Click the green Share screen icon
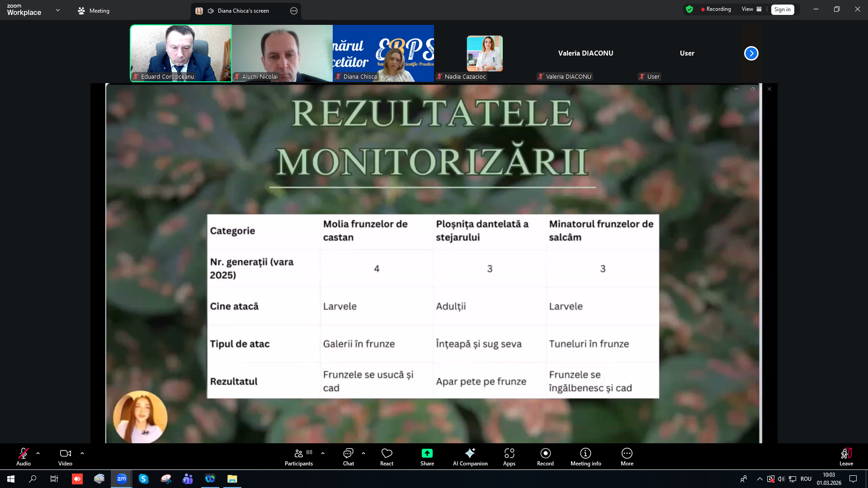The width and height of the screenshot is (868, 488). click(x=427, y=453)
